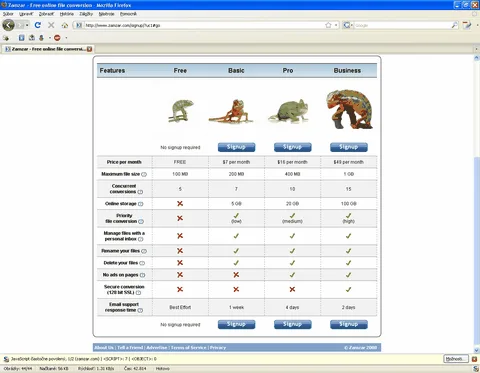480x373 pixels.
Task: Open the Záložky menu
Action: point(86,14)
